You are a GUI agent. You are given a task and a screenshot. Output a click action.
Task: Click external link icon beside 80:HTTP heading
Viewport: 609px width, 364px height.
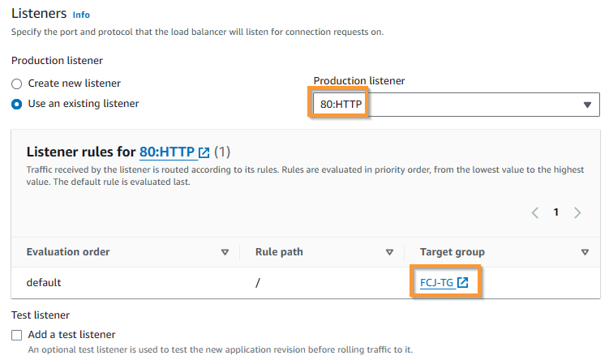pyautogui.click(x=204, y=152)
